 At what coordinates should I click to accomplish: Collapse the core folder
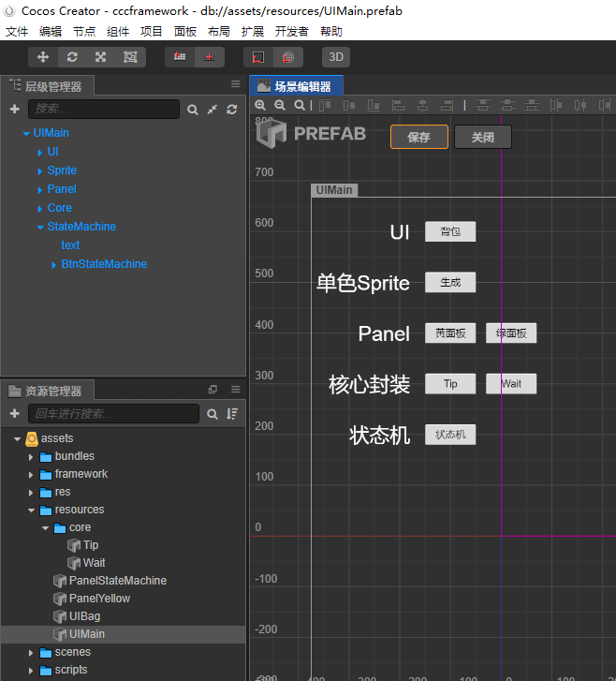pyautogui.click(x=45, y=528)
